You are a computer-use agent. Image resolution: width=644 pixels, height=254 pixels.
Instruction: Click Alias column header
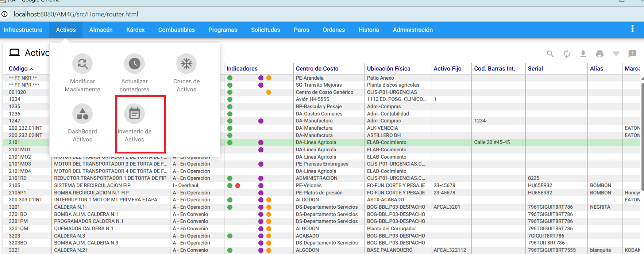pyautogui.click(x=597, y=68)
